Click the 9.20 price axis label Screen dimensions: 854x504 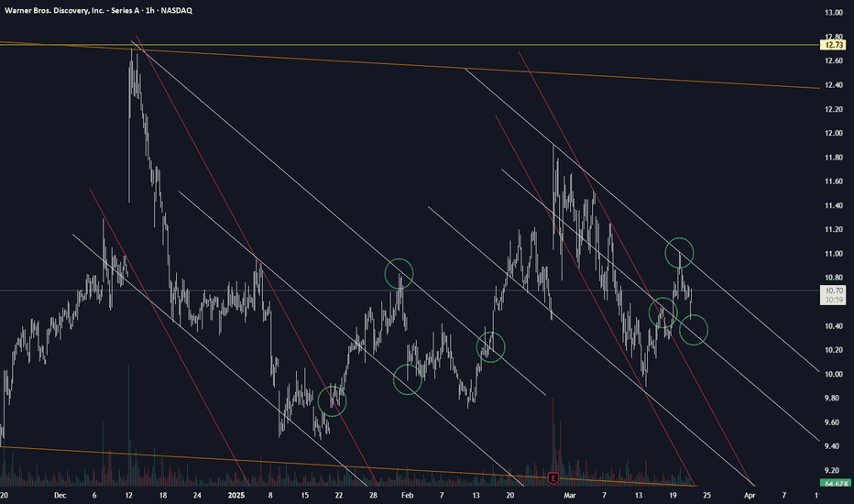point(834,470)
